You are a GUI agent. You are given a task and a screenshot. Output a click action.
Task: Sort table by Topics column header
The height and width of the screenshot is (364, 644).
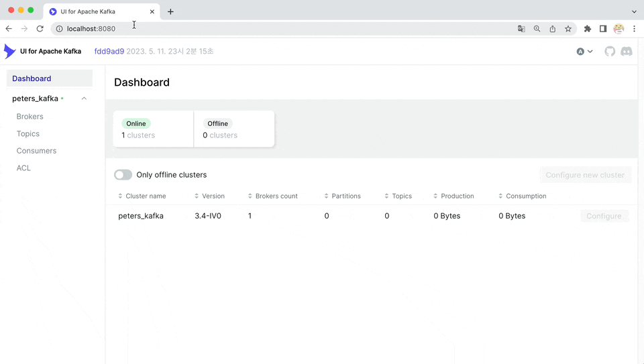pos(398,196)
